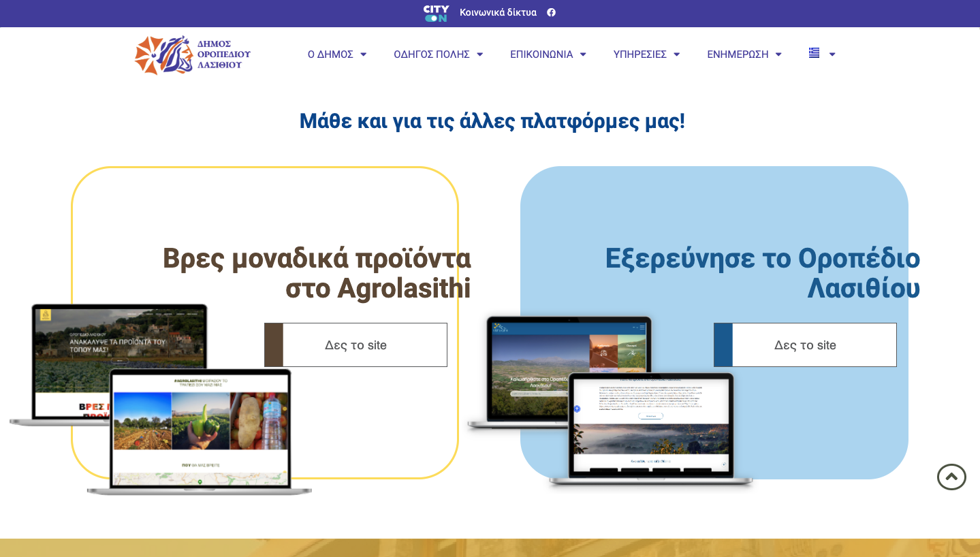Click heading Βρες μοναδικά προϊόντα στο Agrolasithi

pos(317,273)
